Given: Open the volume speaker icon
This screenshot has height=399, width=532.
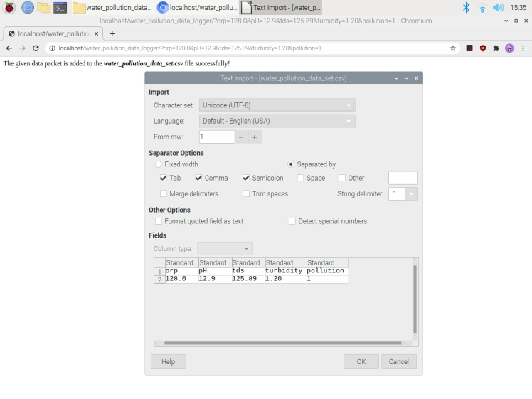Looking at the screenshot, I should pyautogui.click(x=498, y=8).
